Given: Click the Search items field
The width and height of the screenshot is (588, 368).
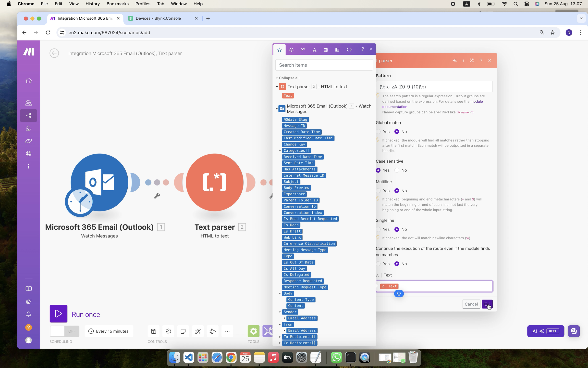Looking at the screenshot, I should 324,65.
